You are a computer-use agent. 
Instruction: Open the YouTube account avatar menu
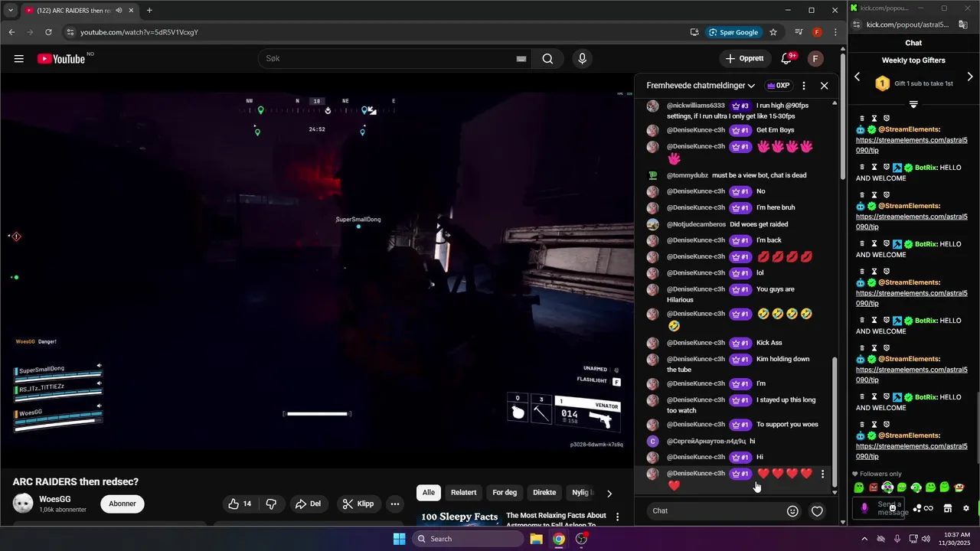point(815,59)
